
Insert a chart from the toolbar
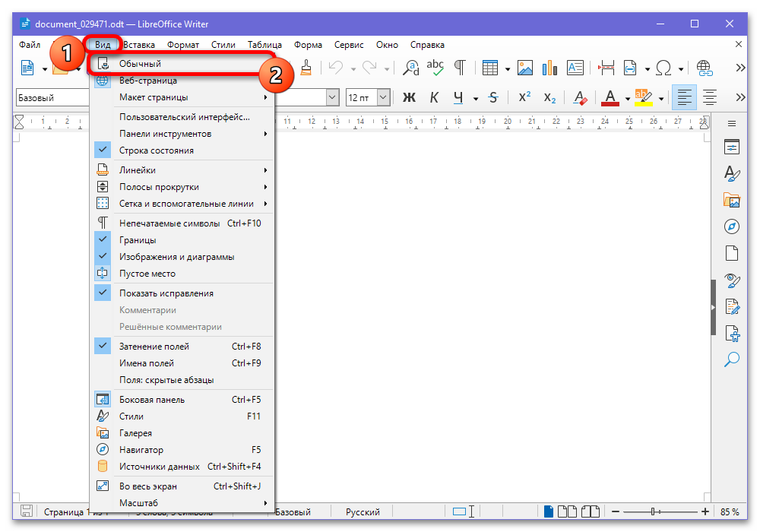[549, 68]
